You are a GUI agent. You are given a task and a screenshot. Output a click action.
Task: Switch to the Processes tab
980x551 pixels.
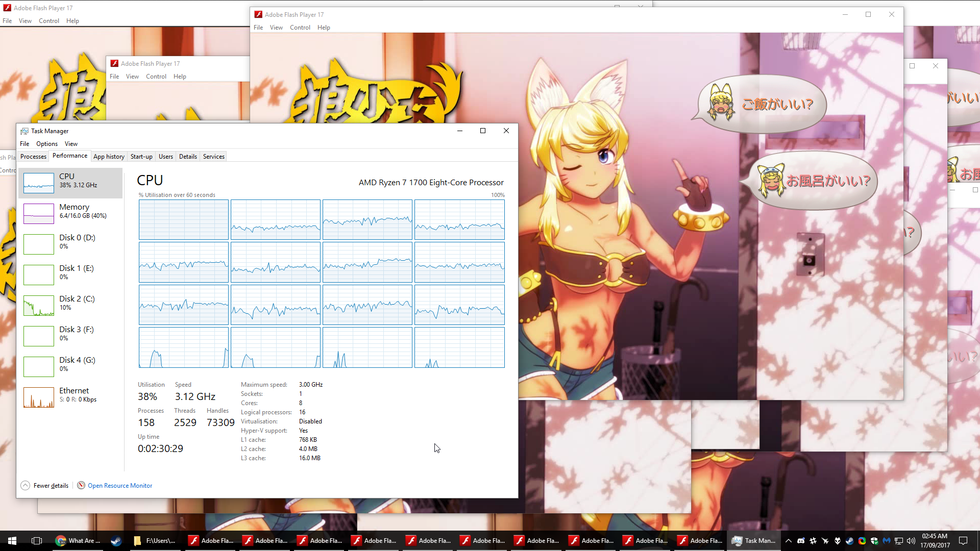tap(34, 157)
